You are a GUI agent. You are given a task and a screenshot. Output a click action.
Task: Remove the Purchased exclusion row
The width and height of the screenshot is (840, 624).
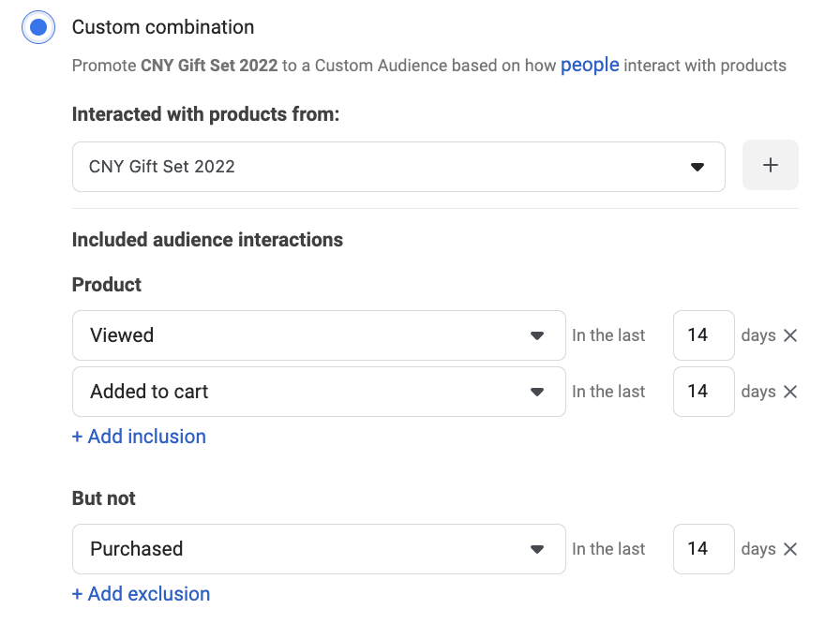click(790, 549)
